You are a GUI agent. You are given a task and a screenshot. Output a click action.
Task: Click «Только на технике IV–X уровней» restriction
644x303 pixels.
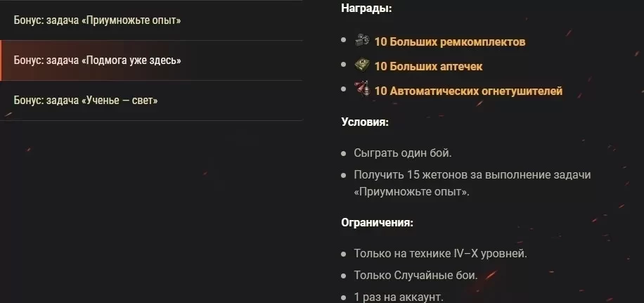click(x=440, y=254)
